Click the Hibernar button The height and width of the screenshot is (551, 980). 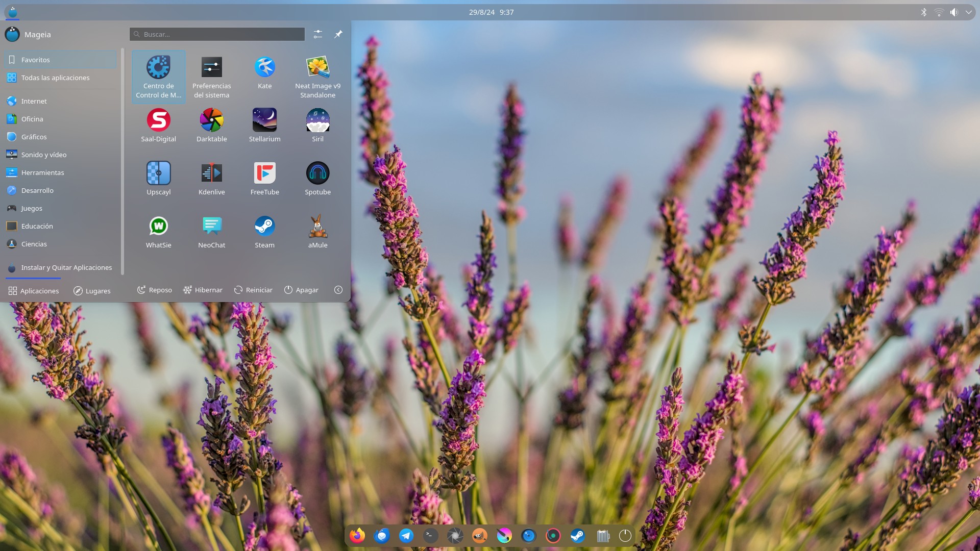(203, 290)
